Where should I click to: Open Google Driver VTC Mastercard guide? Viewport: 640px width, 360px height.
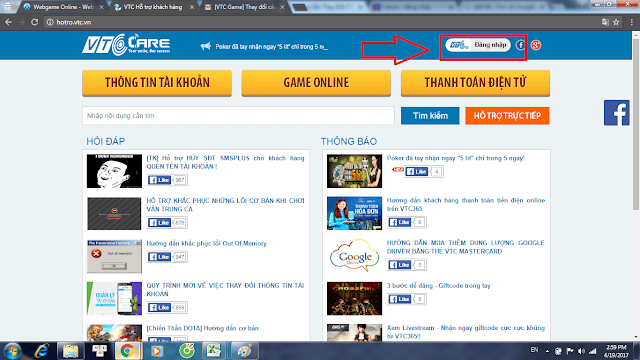pyautogui.click(x=466, y=247)
